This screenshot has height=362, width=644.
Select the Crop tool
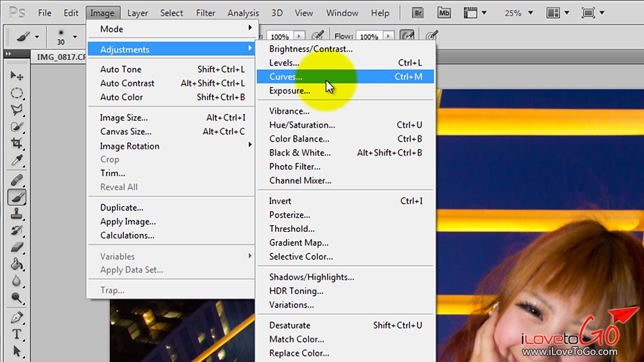pos(17,143)
